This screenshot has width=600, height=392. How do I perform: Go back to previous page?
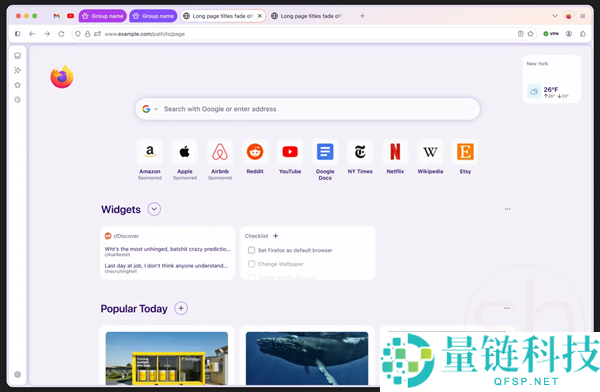coord(32,34)
